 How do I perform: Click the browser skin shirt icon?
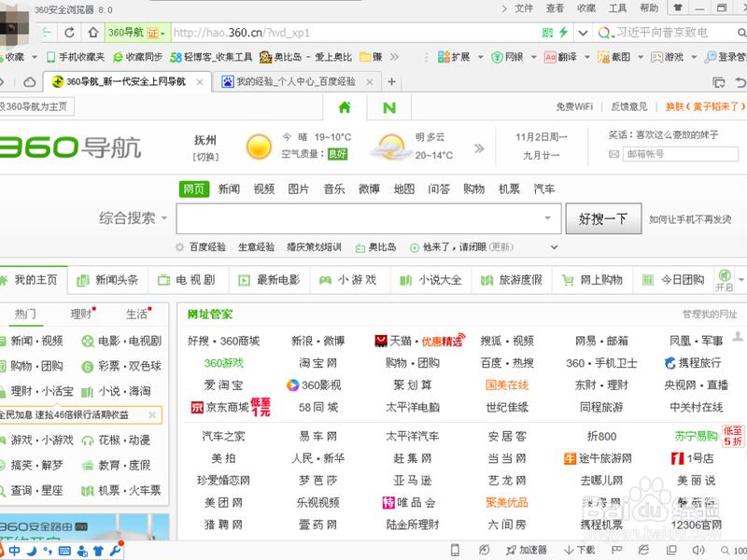click(x=678, y=7)
